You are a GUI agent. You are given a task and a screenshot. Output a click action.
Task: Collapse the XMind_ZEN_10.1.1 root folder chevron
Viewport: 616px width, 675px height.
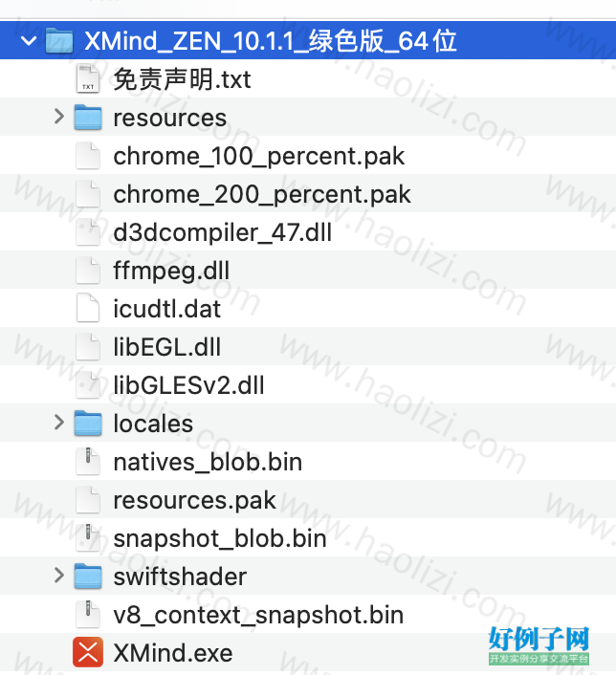pyautogui.click(x=29, y=41)
